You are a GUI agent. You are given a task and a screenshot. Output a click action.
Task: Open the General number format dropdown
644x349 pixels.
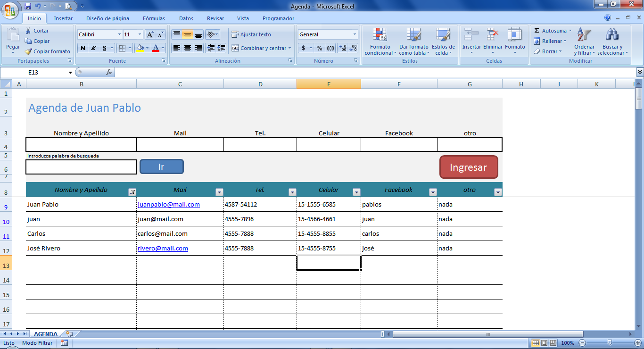355,34
